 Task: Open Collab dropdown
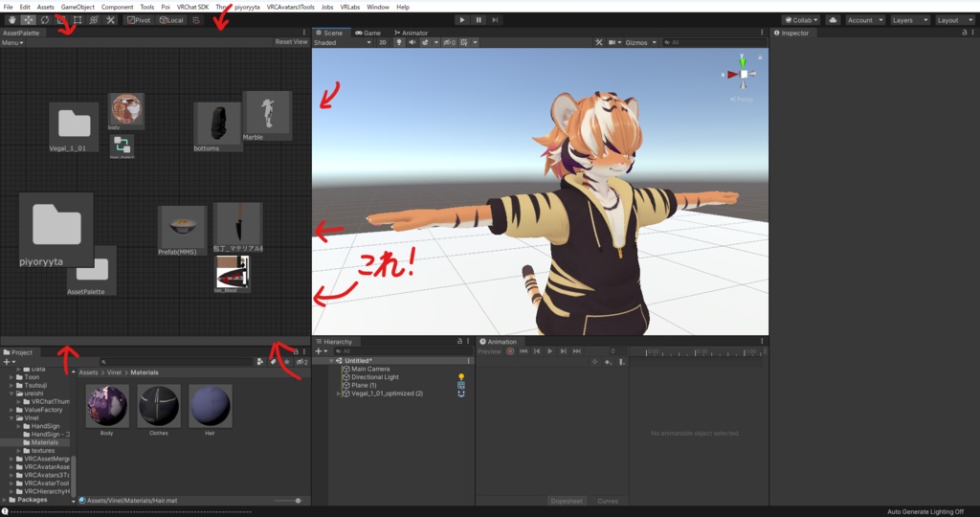coord(802,20)
